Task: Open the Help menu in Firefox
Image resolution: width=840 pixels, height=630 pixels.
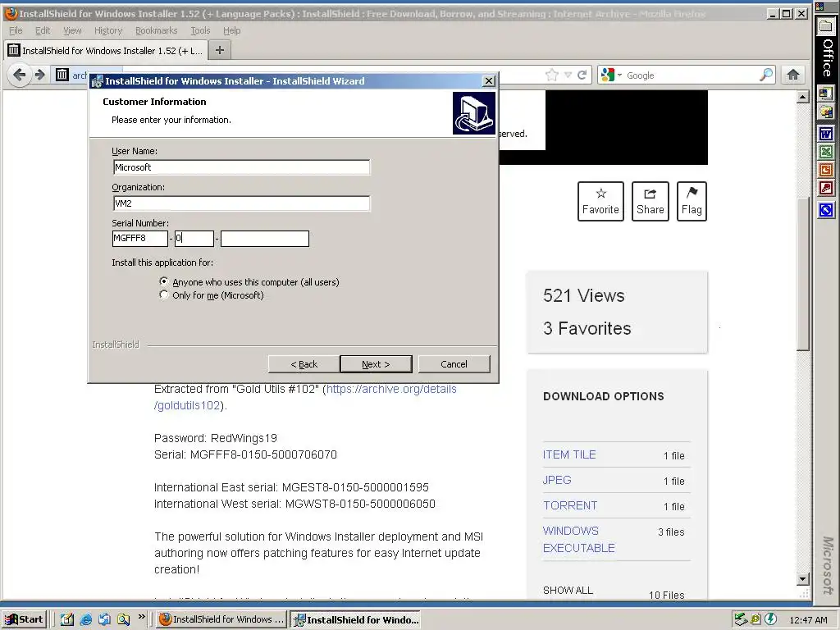Action: click(x=232, y=30)
